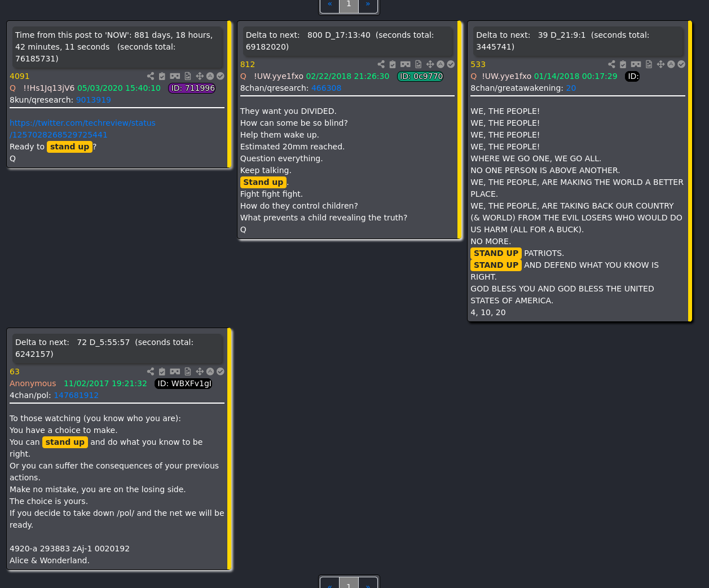709x588 pixels.
Task: Click tripcode !!Hs1Jq13jV6
Action: coord(49,88)
